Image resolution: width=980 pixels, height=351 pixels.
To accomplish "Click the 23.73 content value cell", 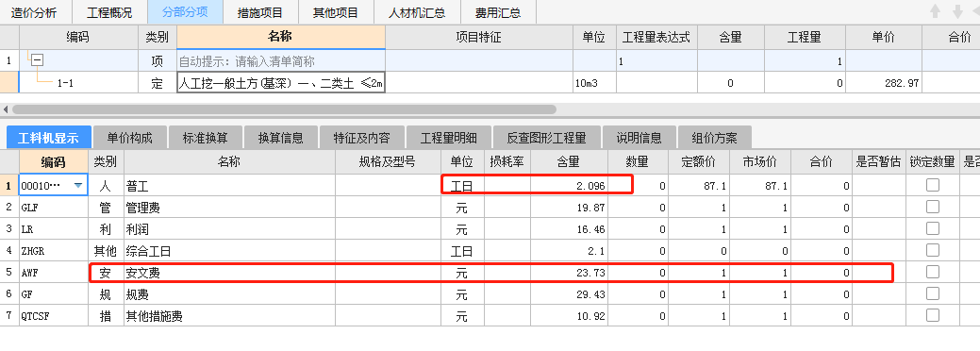I will [x=570, y=273].
